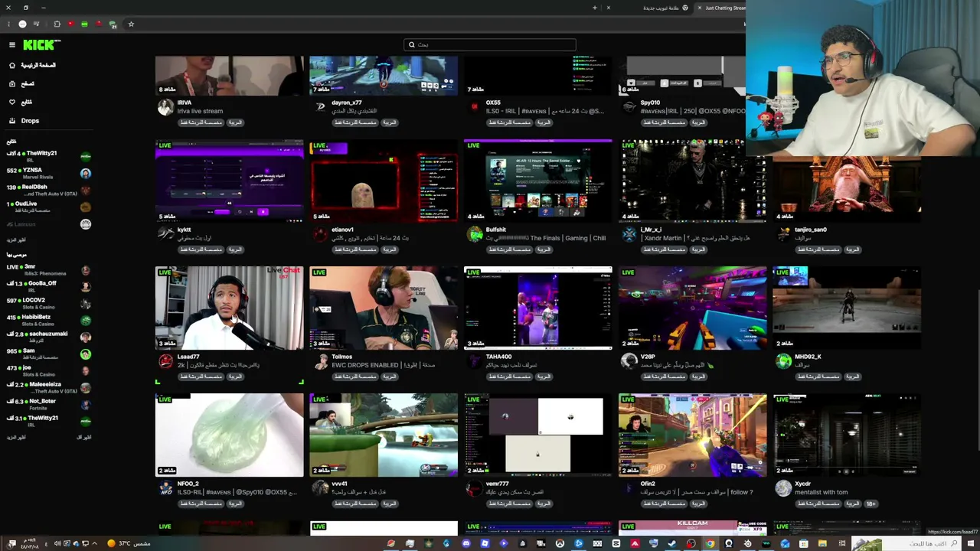Focus the Kick search field
Screen dimensions: 980x551
tap(489, 45)
